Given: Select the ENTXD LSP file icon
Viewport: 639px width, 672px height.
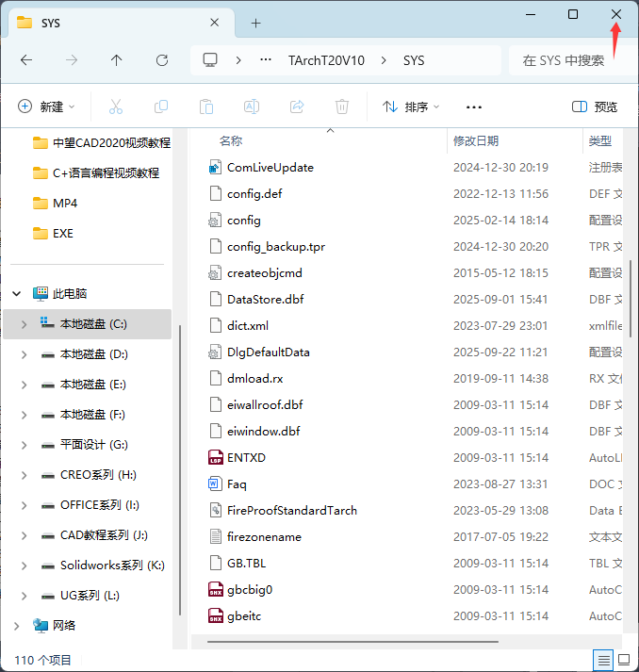Looking at the screenshot, I should click(216, 458).
